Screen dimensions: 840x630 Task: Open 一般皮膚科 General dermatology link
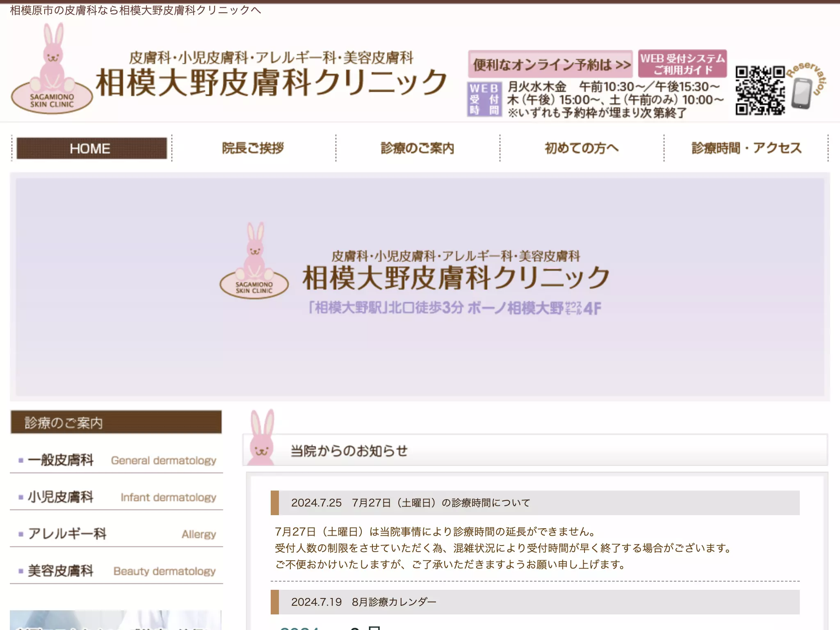coord(116,460)
